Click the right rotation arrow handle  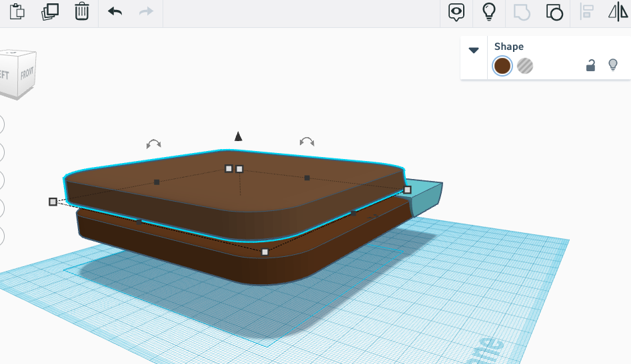click(x=307, y=142)
